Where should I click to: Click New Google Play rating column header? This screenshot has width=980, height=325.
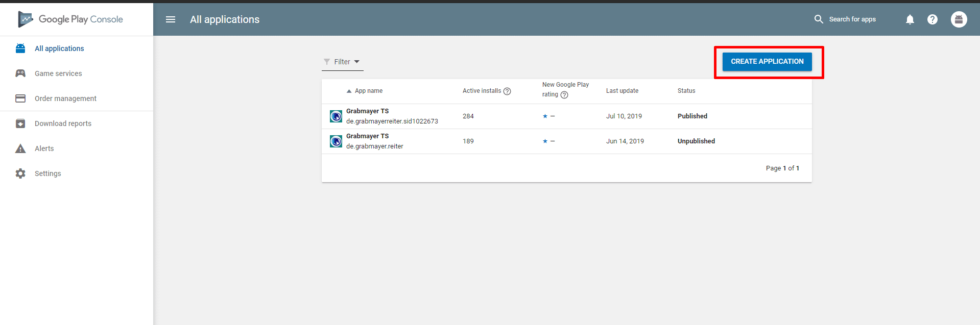pyautogui.click(x=565, y=89)
